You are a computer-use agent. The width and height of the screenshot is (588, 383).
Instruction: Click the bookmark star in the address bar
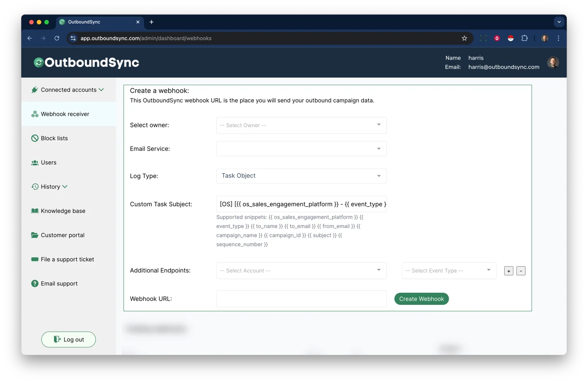click(464, 38)
